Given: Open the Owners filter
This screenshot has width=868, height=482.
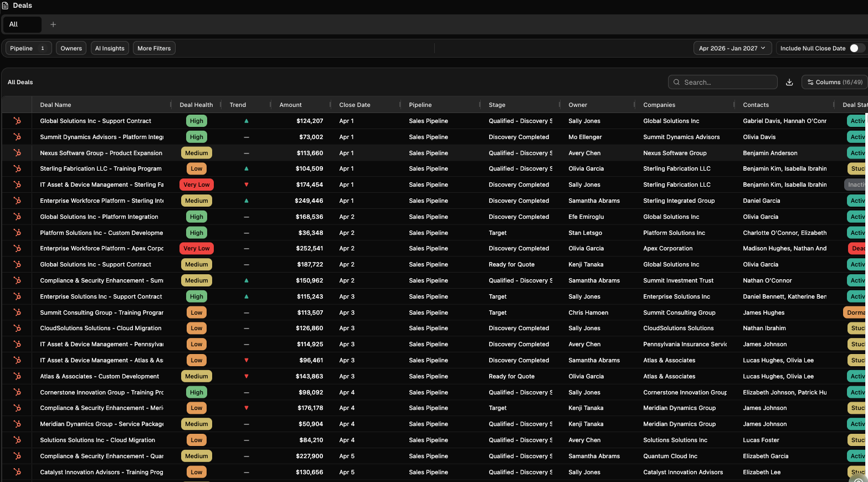Looking at the screenshot, I should click(x=71, y=48).
